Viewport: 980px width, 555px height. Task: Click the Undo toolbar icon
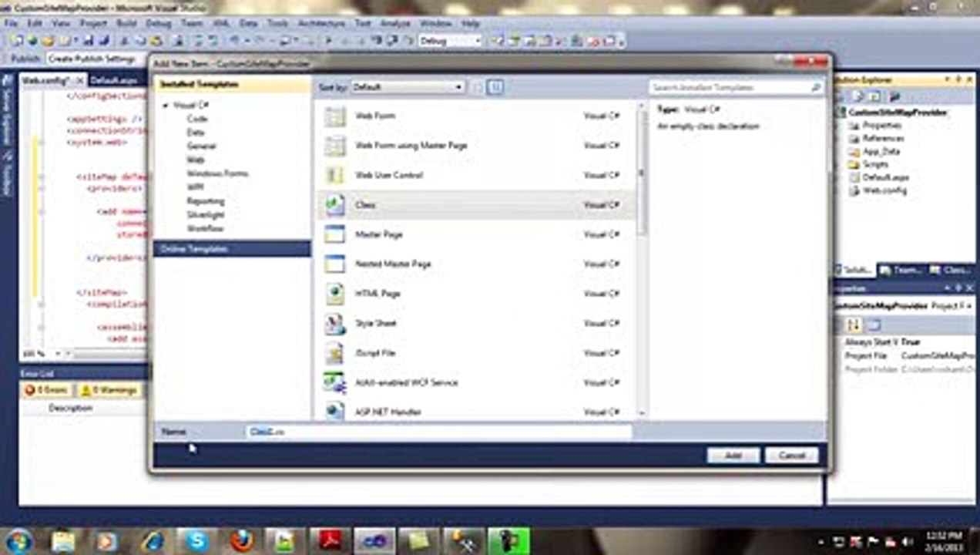[x=235, y=41]
